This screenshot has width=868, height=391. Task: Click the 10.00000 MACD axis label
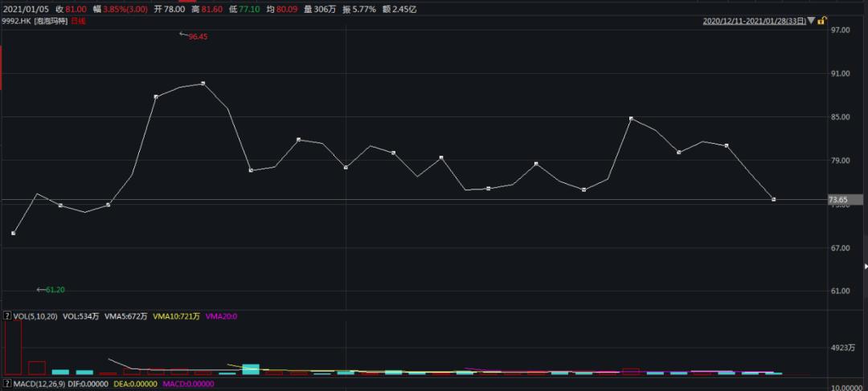pos(845,386)
